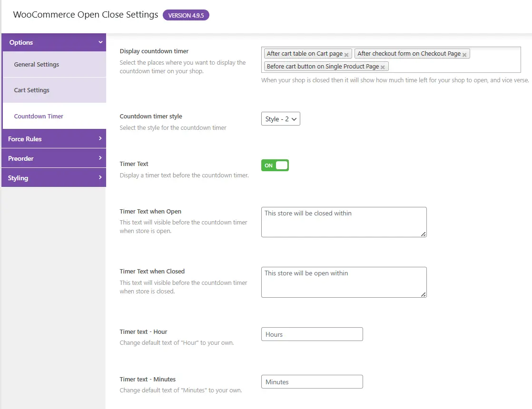Click the 'Timer Text when Open' label

coord(150,211)
